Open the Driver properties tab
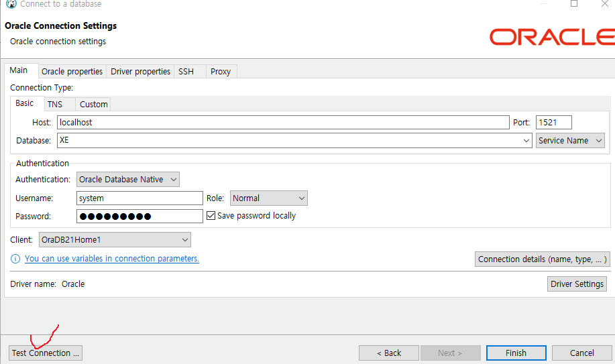Image resolution: width=615 pixels, height=364 pixels. tap(140, 71)
